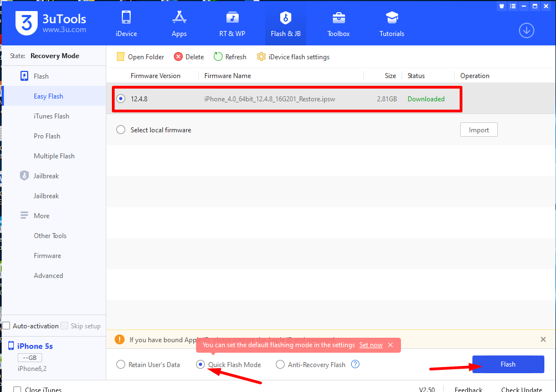Open Pro Flash in sidebar
The width and height of the screenshot is (556, 392).
coord(47,136)
